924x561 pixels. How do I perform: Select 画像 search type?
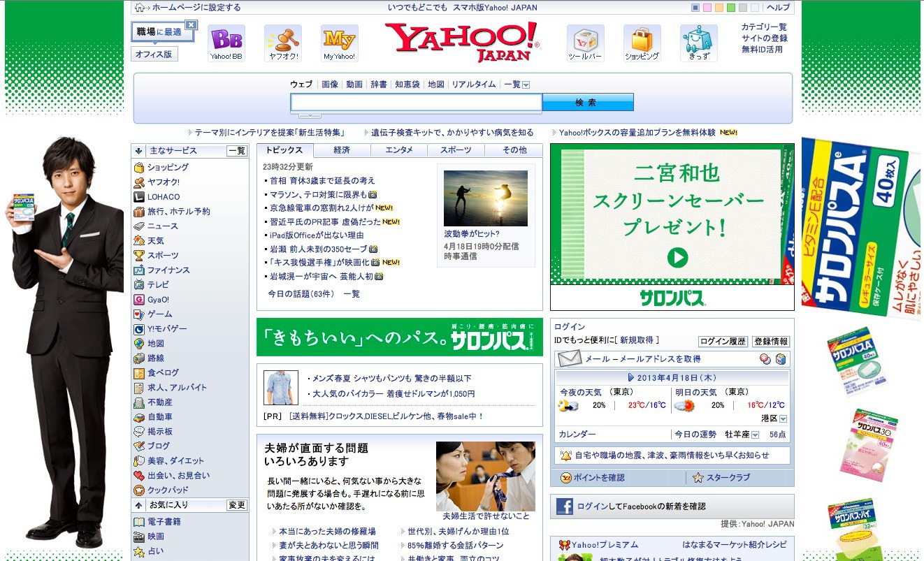point(330,85)
